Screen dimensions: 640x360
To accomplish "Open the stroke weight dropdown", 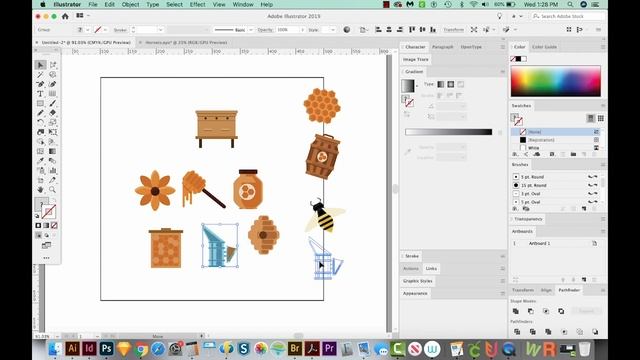I will coord(160,30).
